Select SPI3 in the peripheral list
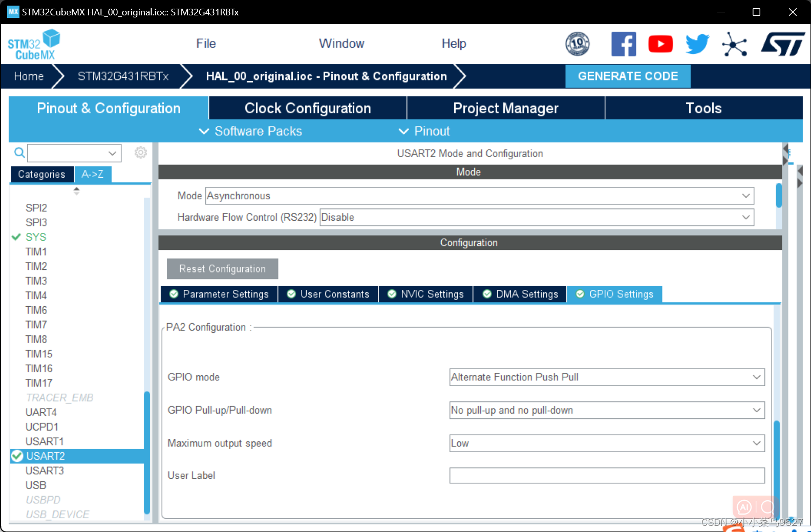811x532 pixels. (36, 222)
